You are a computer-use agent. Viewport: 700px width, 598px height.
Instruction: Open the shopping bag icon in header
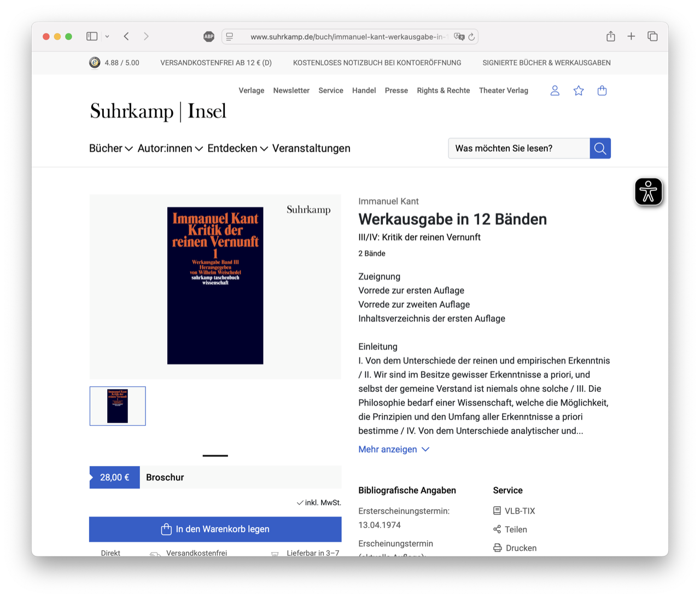602,91
